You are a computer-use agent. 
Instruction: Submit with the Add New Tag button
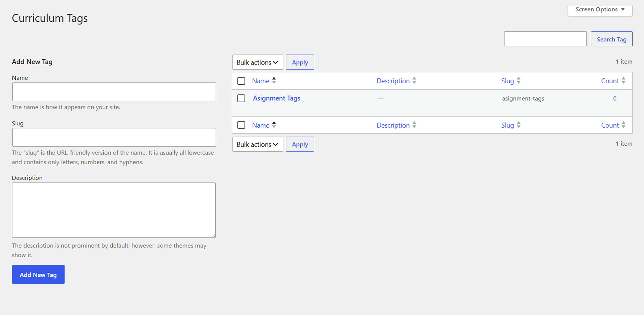pos(38,274)
